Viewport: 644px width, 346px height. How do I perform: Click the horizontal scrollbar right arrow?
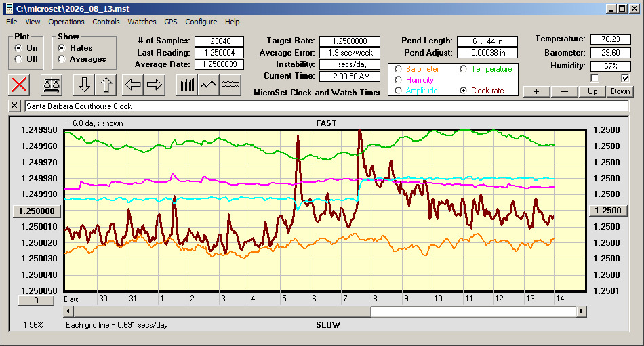pyautogui.click(x=581, y=311)
